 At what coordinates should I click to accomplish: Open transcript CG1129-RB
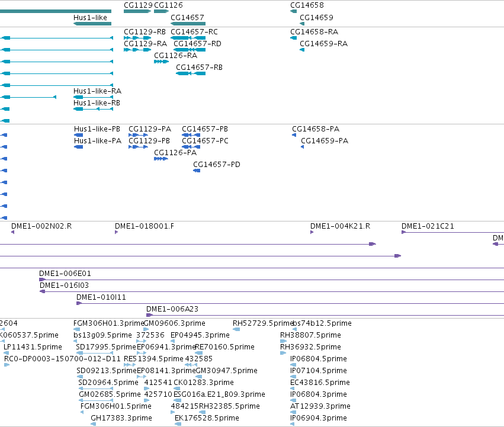[x=137, y=38]
